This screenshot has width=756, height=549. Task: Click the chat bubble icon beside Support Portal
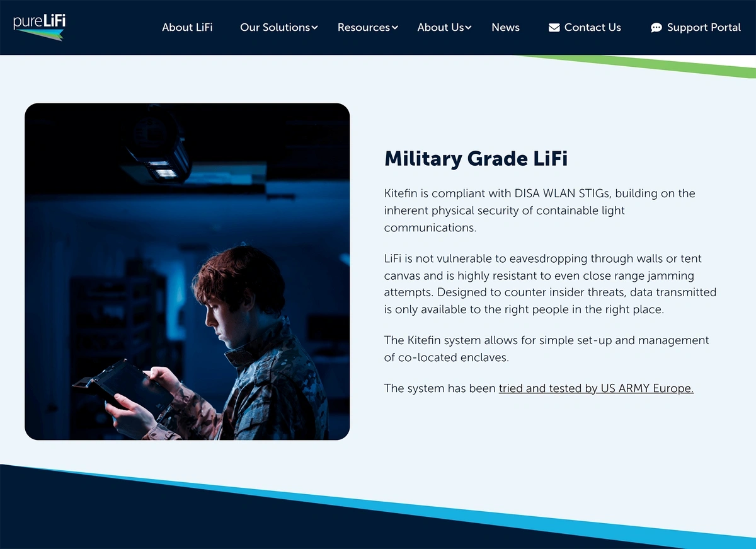(656, 28)
